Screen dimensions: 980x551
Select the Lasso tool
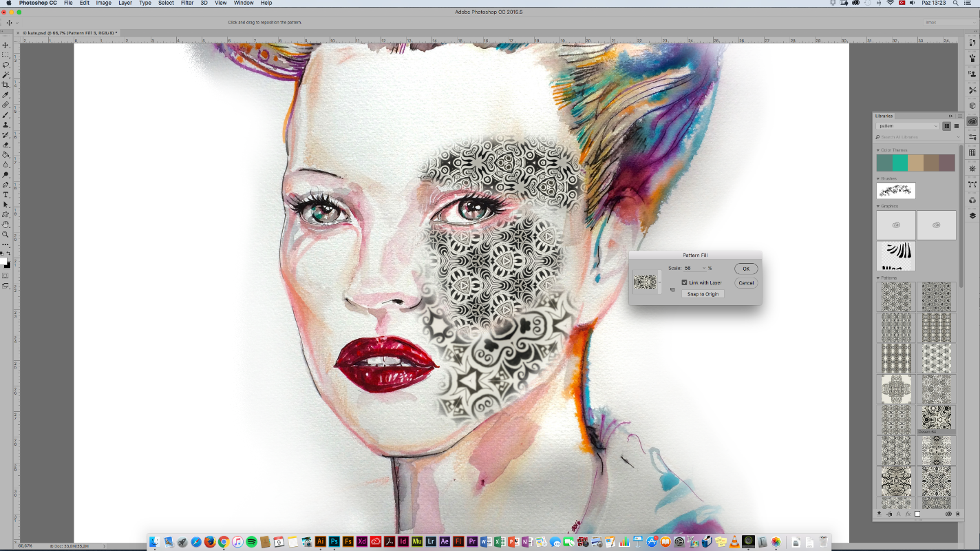[6, 65]
